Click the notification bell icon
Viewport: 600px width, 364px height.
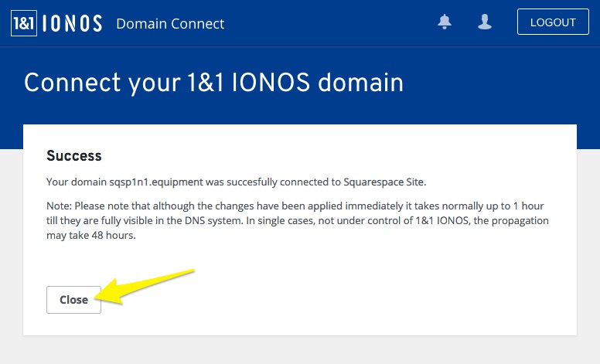tap(445, 22)
